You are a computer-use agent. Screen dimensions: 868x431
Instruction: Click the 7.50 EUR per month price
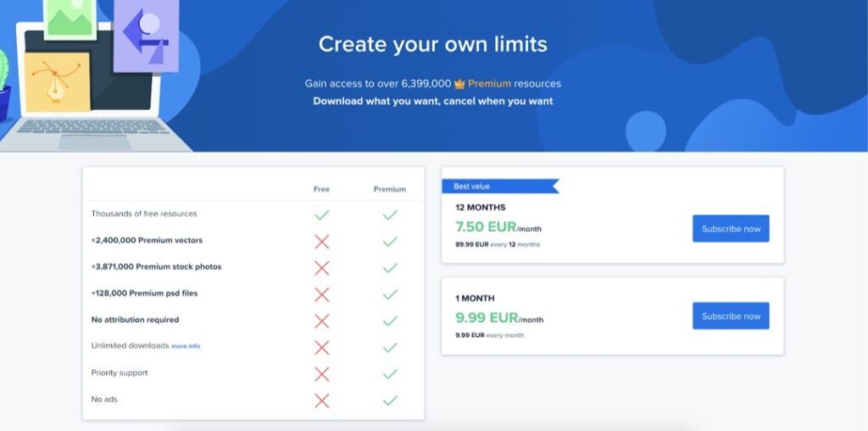tap(498, 227)
